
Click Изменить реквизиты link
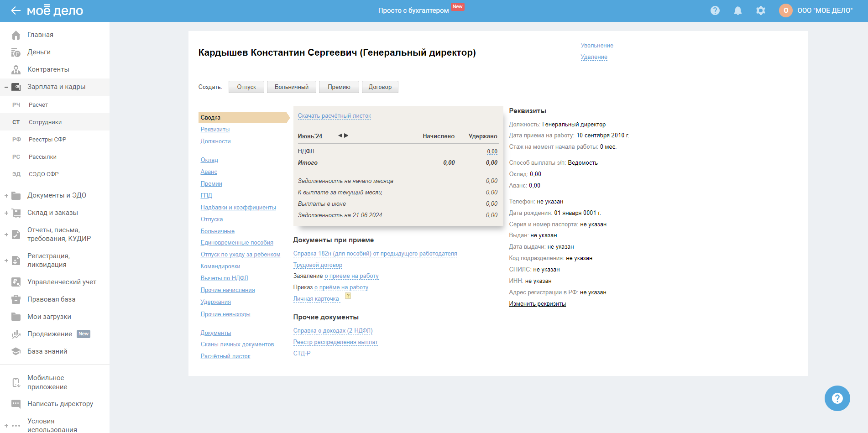click(x=537, y=304)
